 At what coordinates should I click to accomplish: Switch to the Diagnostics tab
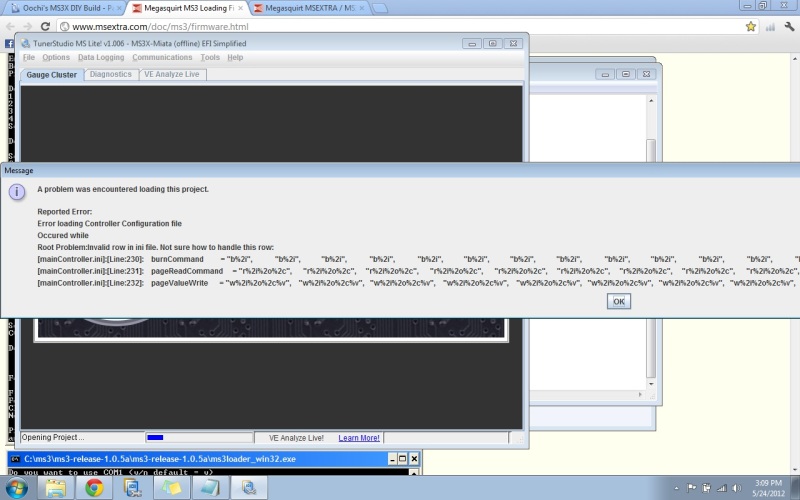[x=111, y=74]
